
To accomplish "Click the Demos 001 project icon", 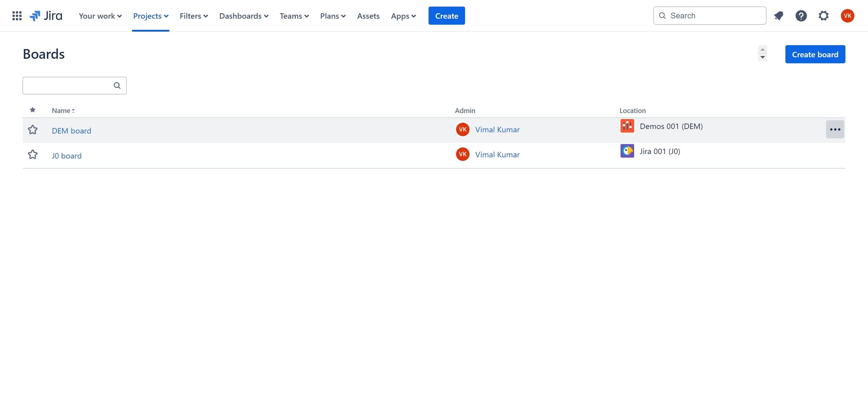I will pos(627,126).
